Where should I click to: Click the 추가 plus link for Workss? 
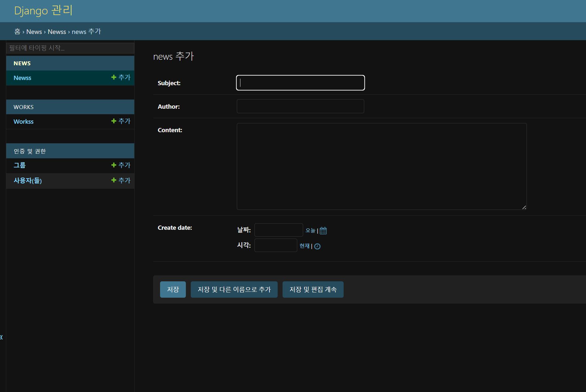pos(121,121)
